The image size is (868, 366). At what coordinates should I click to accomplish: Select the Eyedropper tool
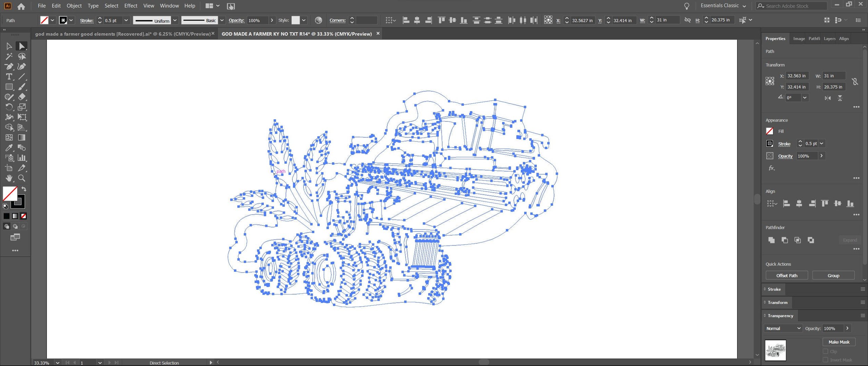pos(9,148)
